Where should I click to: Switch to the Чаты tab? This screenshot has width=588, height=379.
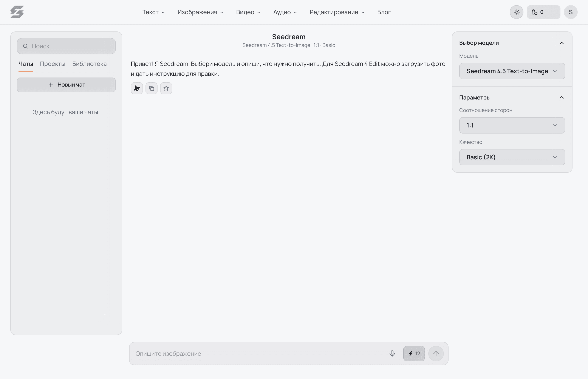[x=26, y=64]
